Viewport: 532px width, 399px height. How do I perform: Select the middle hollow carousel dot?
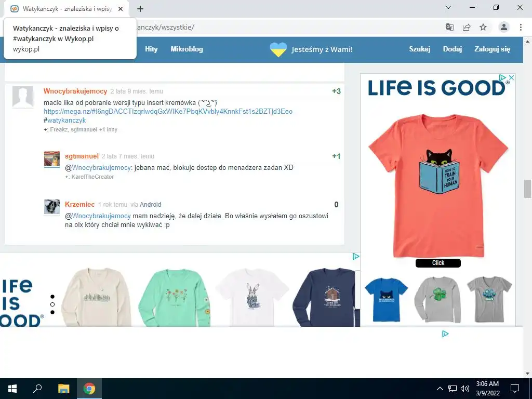point(52,304)
